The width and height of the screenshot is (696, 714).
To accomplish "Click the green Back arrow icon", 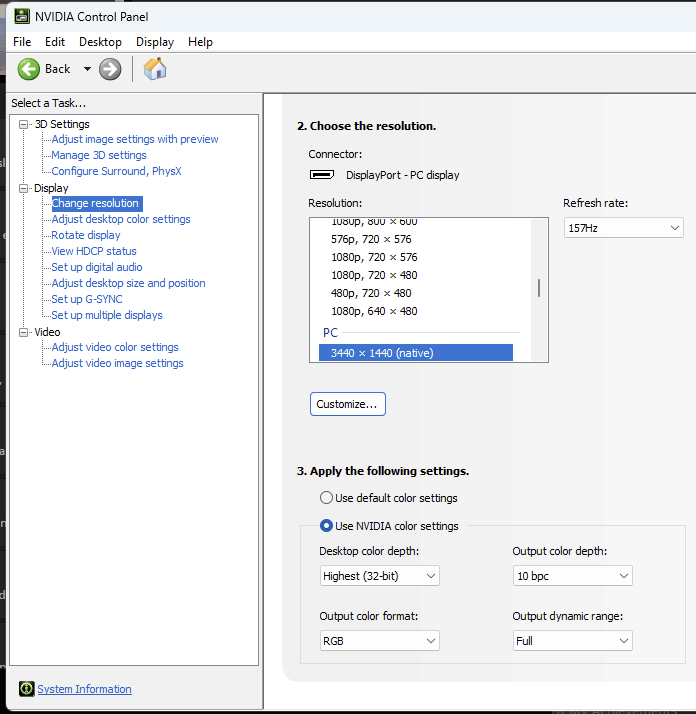I will [x=29, y=69].
